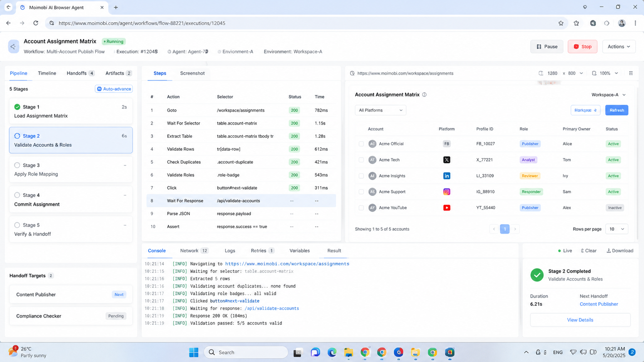Open the Rows per page 10 dropdown
Viewport: 644px width, 362px height.
tap(617, 229)
